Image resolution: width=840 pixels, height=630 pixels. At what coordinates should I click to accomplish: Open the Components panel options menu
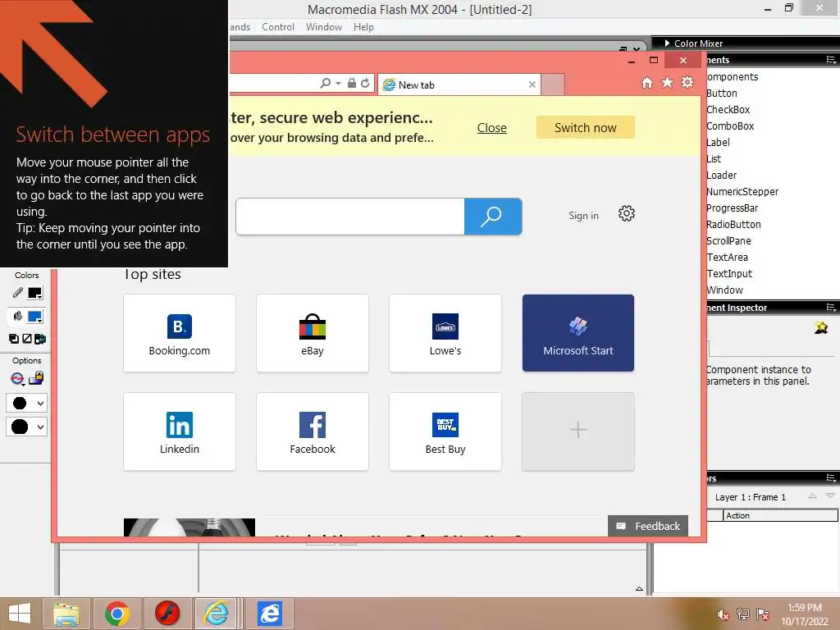(x=831, y=60)
